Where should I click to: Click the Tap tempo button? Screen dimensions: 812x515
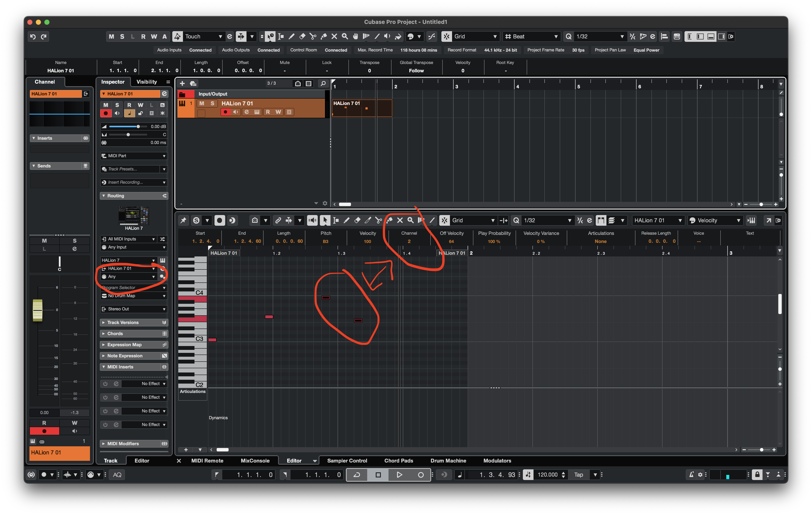(x=578, y=474)
